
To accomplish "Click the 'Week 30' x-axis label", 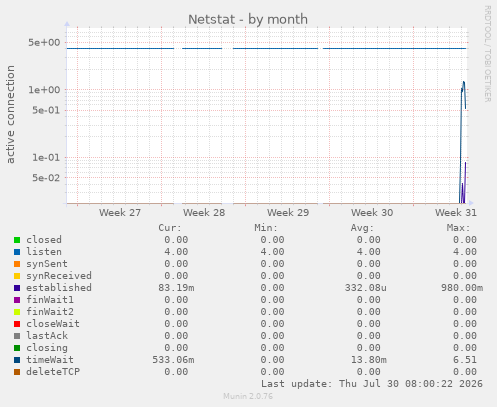I will (372, 213).
